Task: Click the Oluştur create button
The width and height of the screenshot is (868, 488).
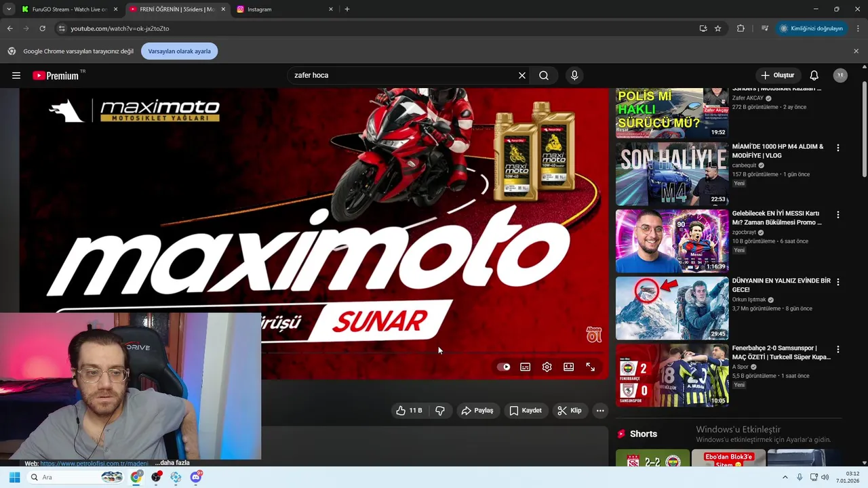Action: [777, 75]
